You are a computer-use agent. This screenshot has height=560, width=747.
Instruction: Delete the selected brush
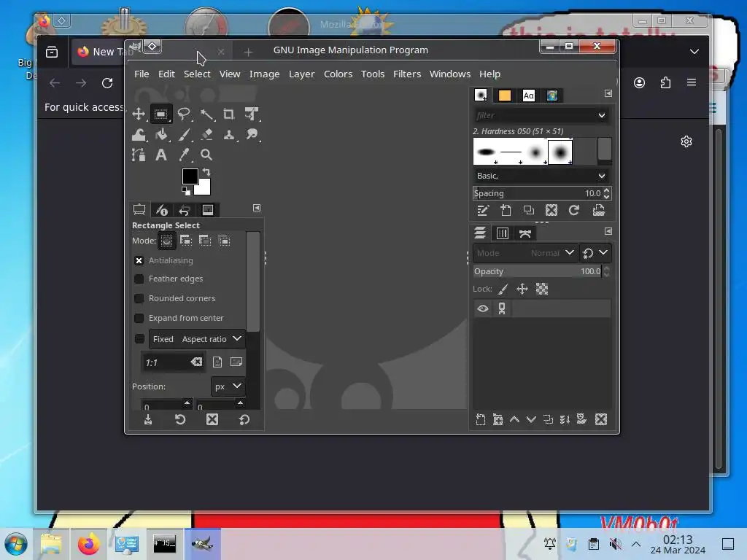pyautogui.click(x=551, y=211)
